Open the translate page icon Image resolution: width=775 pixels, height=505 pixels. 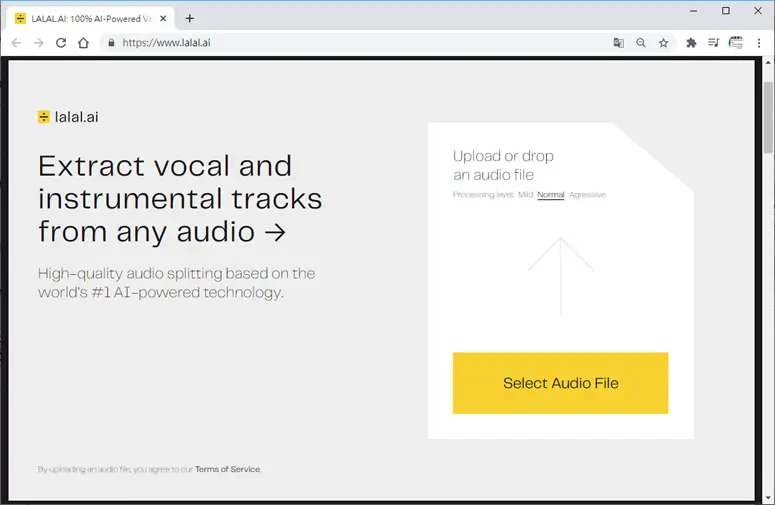coord(618,43)
